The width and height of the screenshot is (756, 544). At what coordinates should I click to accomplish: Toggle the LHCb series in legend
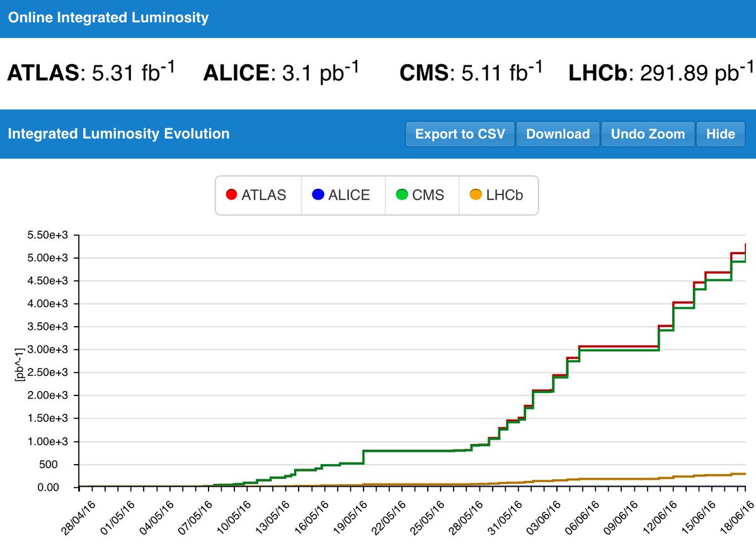click(499, 195)
